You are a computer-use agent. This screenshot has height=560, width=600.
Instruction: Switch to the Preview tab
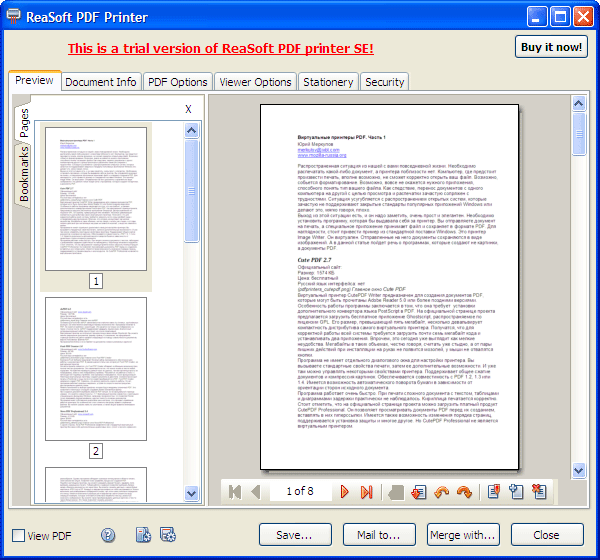(34, 80)
